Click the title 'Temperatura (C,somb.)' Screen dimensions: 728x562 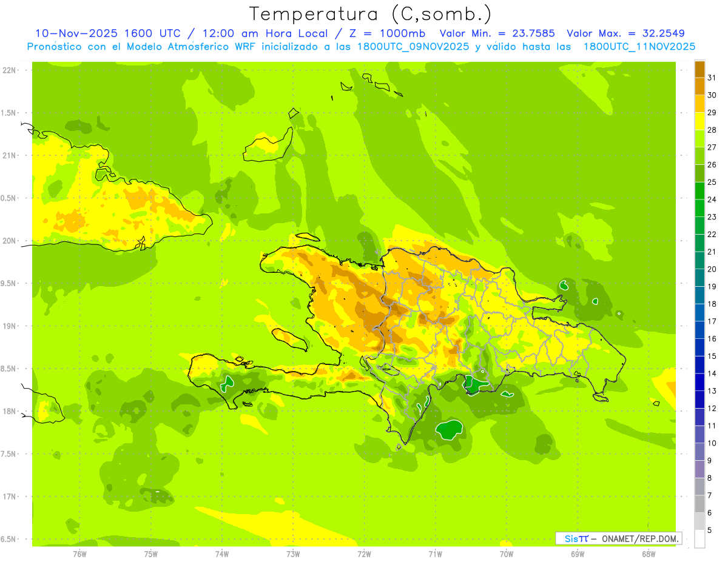[371, 15]
